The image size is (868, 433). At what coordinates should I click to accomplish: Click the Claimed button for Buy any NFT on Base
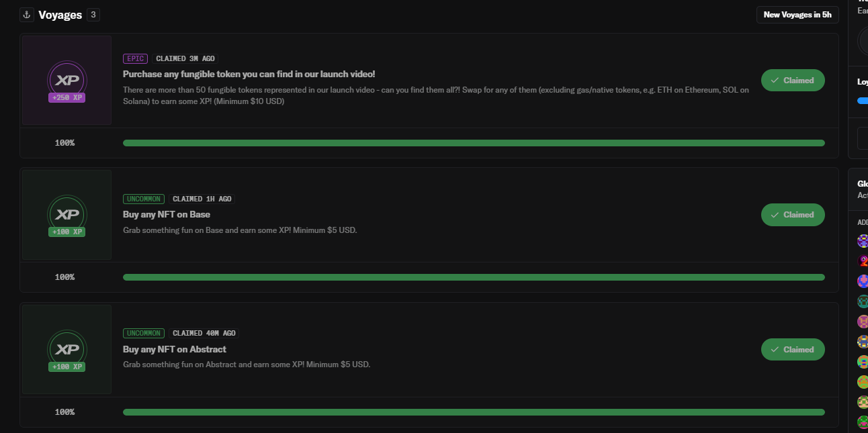point(793,215)
